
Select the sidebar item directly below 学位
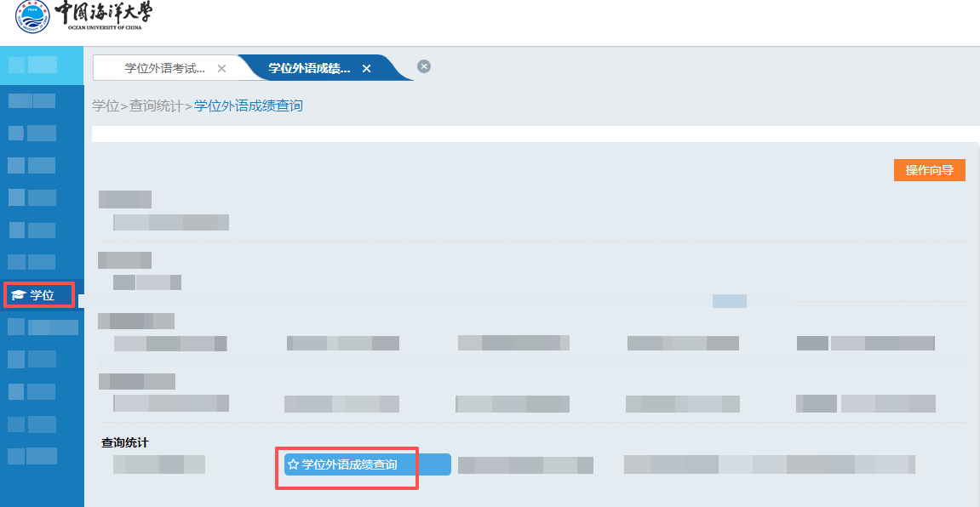[x=43, y=328]
